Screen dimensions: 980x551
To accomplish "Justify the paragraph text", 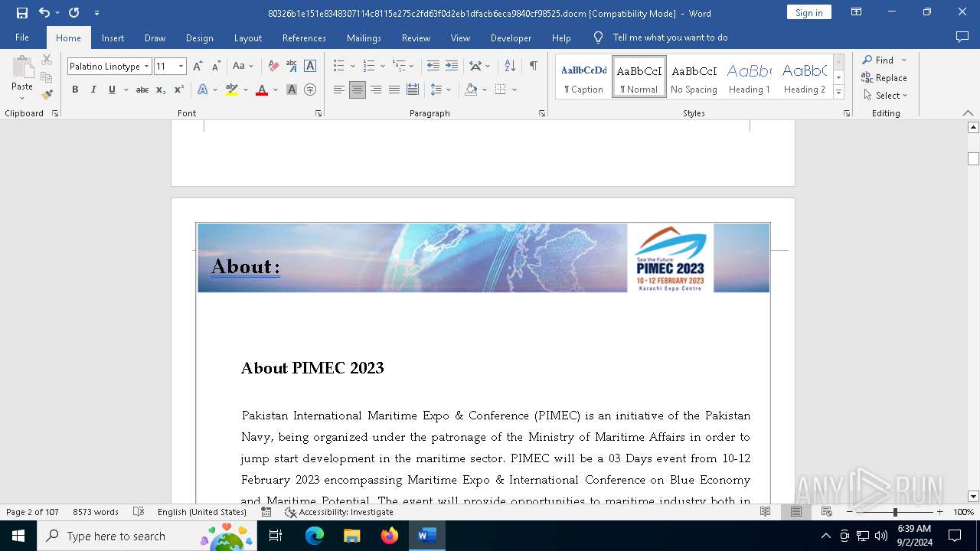I will (394, 90).
